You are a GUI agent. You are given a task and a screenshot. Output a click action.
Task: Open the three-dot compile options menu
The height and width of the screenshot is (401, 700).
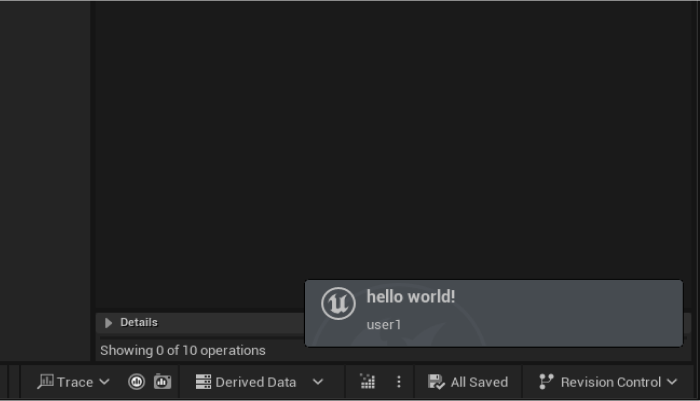tap(399, 382)
